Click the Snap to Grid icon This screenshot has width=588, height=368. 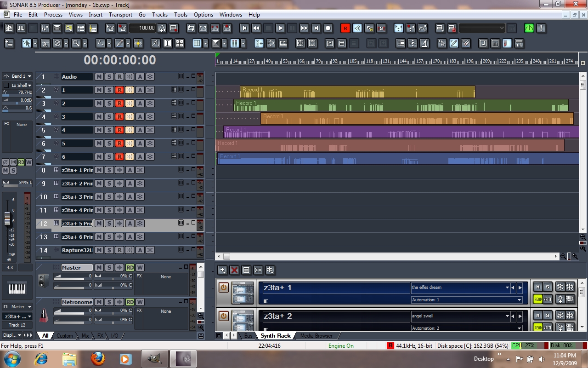(197, 43)
